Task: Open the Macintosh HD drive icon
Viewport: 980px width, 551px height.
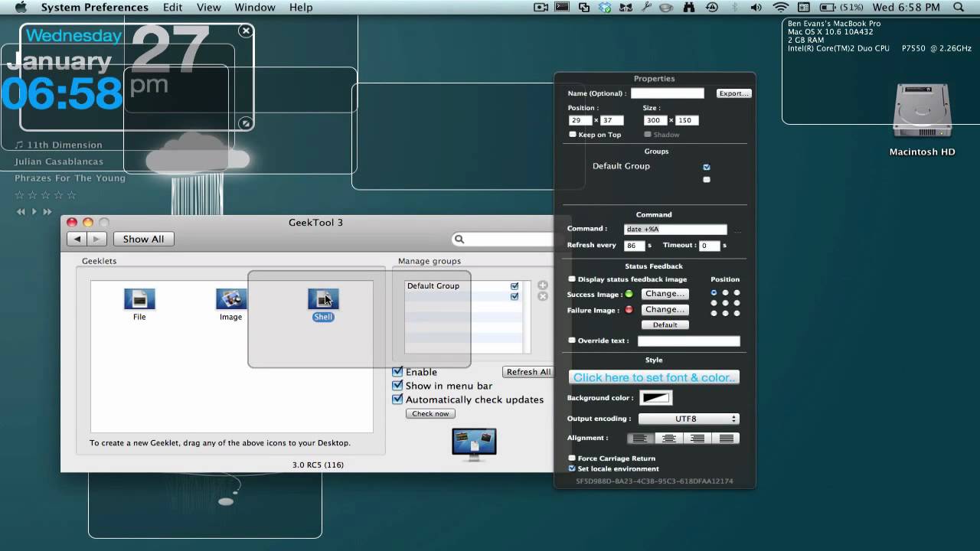Action: (922, 111)
